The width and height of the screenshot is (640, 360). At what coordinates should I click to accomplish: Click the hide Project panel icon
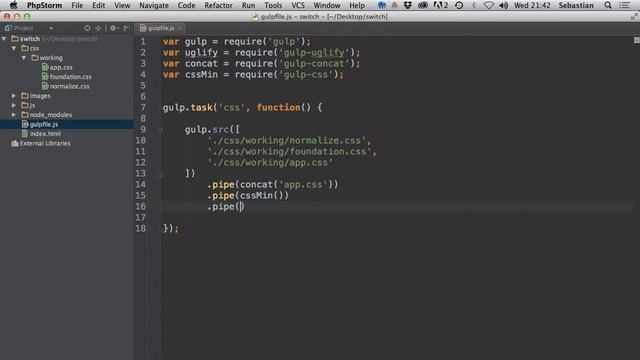pos(126,28)
